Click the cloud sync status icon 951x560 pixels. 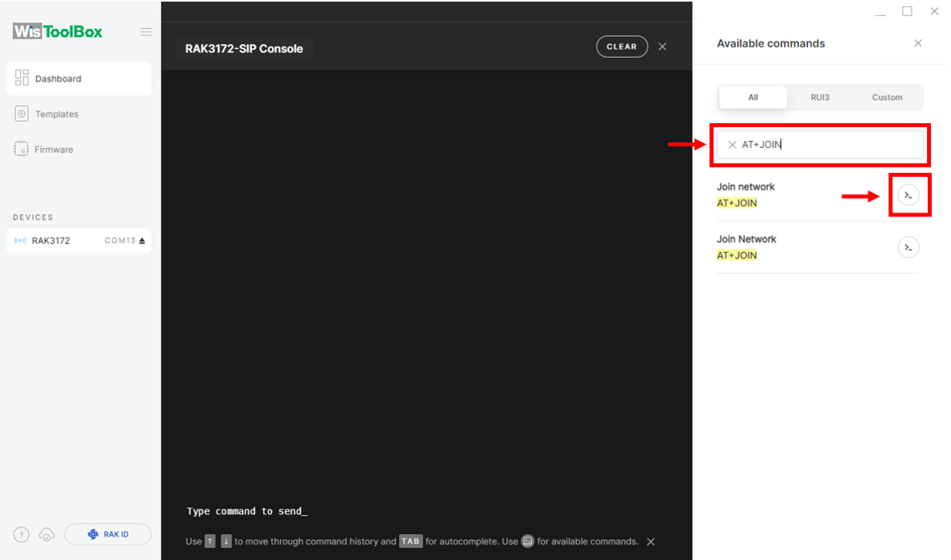[47, 534]
